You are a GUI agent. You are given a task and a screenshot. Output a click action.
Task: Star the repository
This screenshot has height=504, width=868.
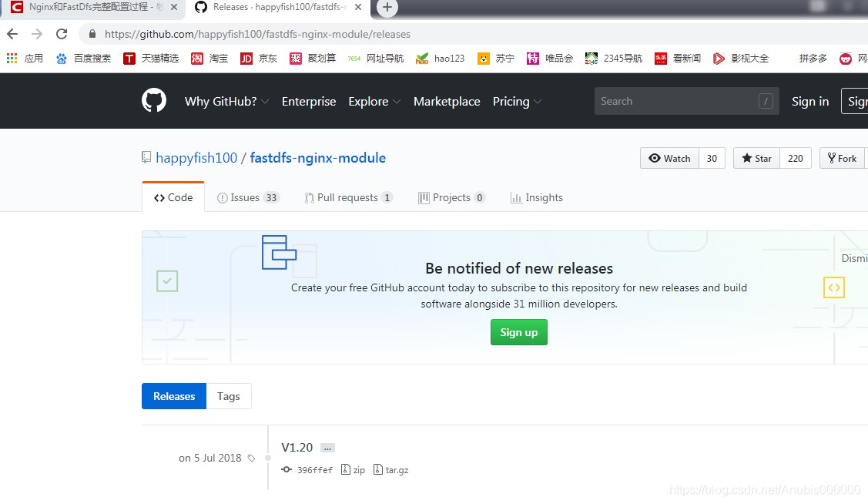(x=757, y=159)
